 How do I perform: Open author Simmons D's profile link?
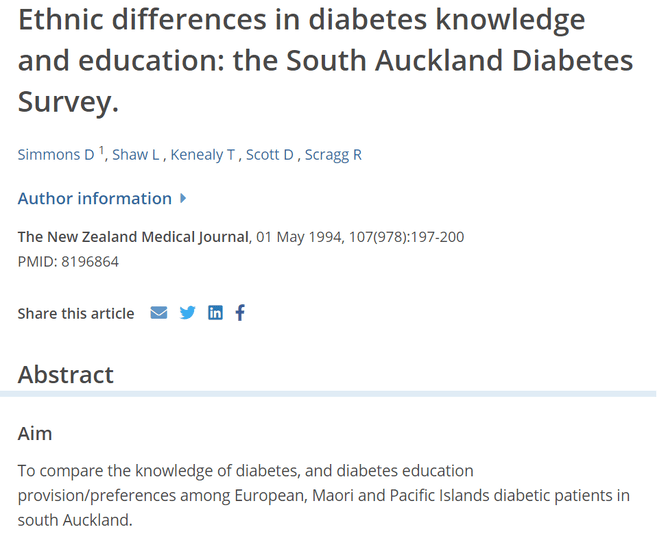pos(56,154)
